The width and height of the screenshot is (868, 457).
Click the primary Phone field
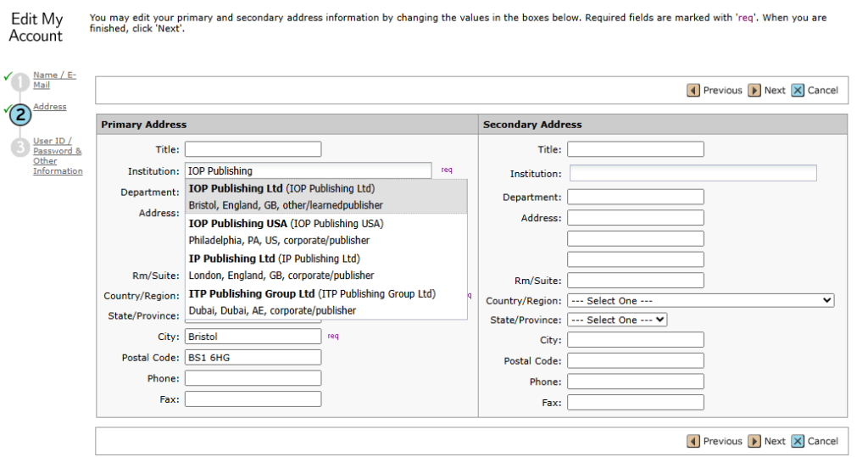coord(253,378)
